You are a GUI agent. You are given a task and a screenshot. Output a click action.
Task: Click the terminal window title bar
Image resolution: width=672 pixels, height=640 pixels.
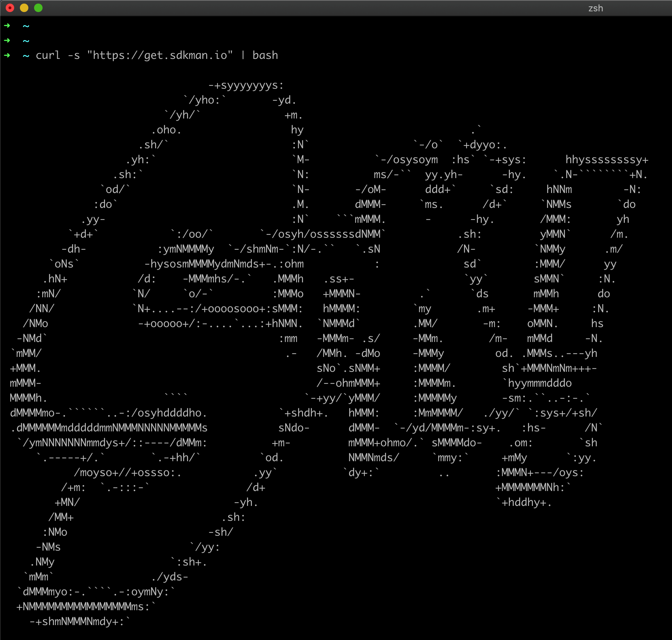tap(319, 8)
